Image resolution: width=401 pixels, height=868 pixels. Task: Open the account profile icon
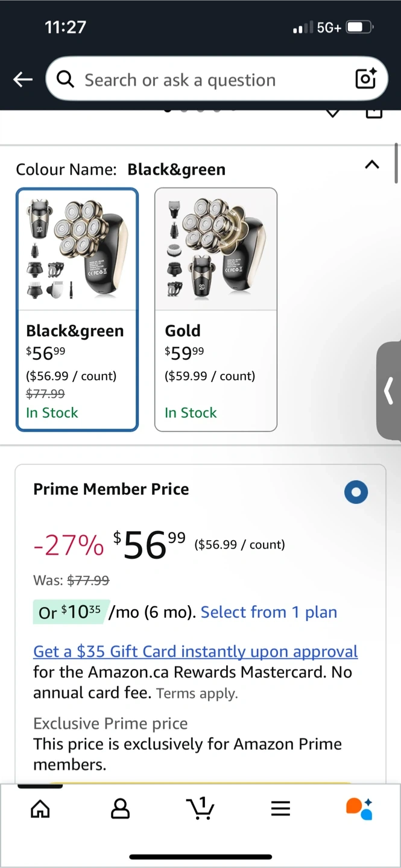(121, 808)
